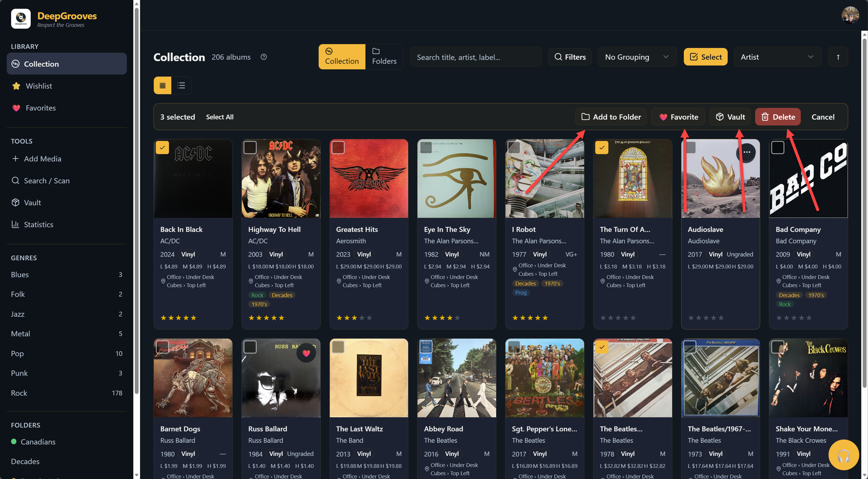Check the Aerosmith Greatest Hits checkbox

[x=338, y=147]
